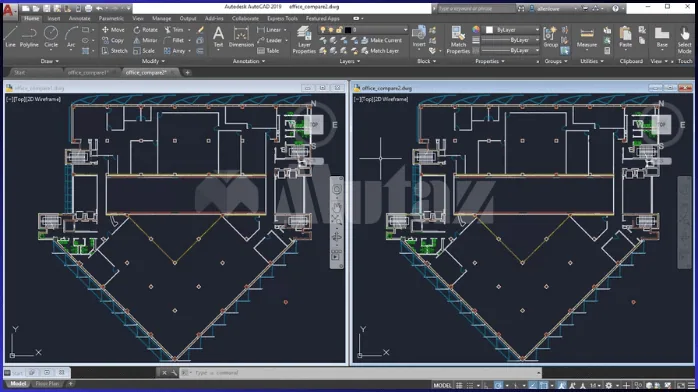
Task: Expand the Annotation panel
Action: (x=248, y=61)
